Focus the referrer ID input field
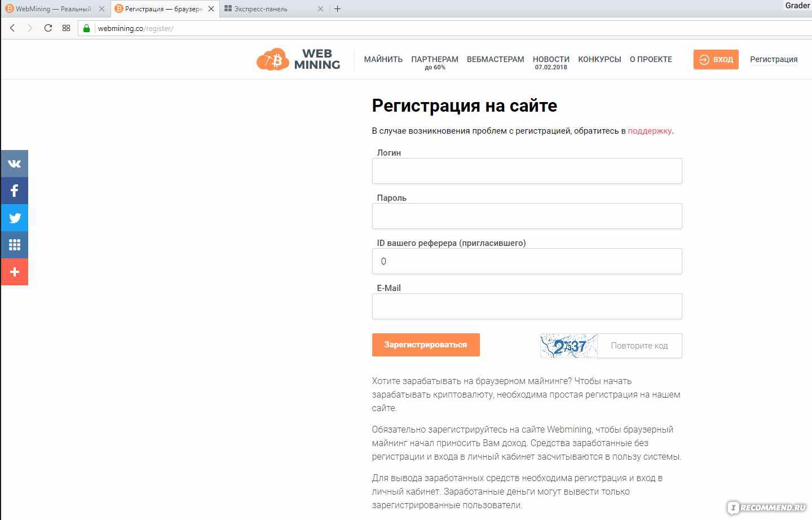 tap(527, 261)
